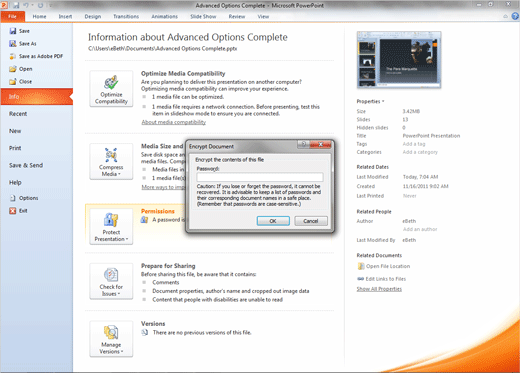The height and width of the screenshot is (373, 520).
Task: Click the presentation preview thumbnail
Action: click(399, 60)
